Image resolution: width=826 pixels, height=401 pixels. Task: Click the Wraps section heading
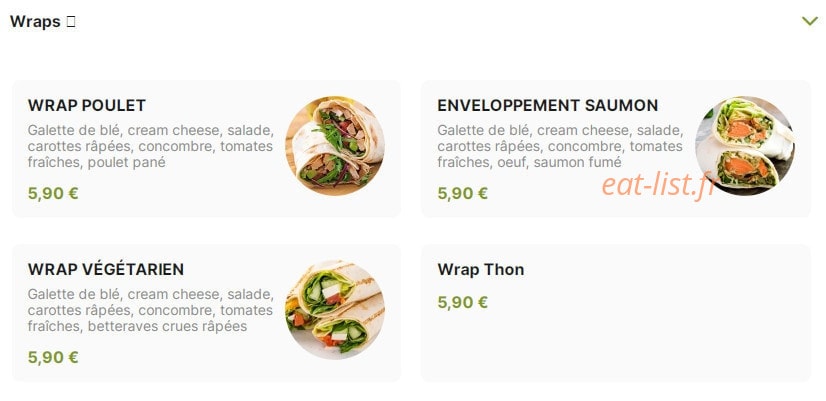pyautogui.click(x=35, y=22)
